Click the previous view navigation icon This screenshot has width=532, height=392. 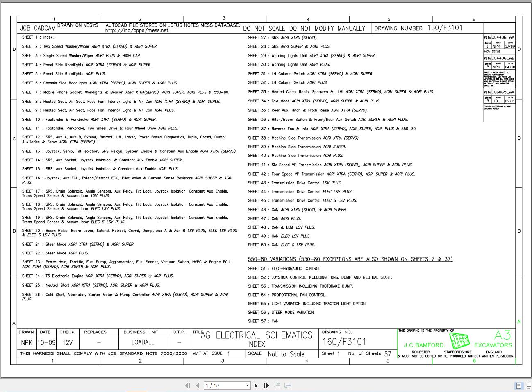[x=277, y=385]
